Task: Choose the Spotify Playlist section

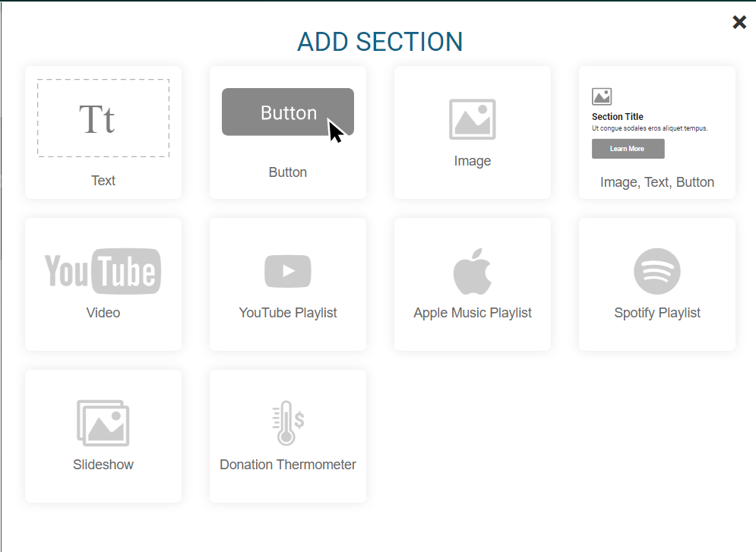Action: pos(657,284)
